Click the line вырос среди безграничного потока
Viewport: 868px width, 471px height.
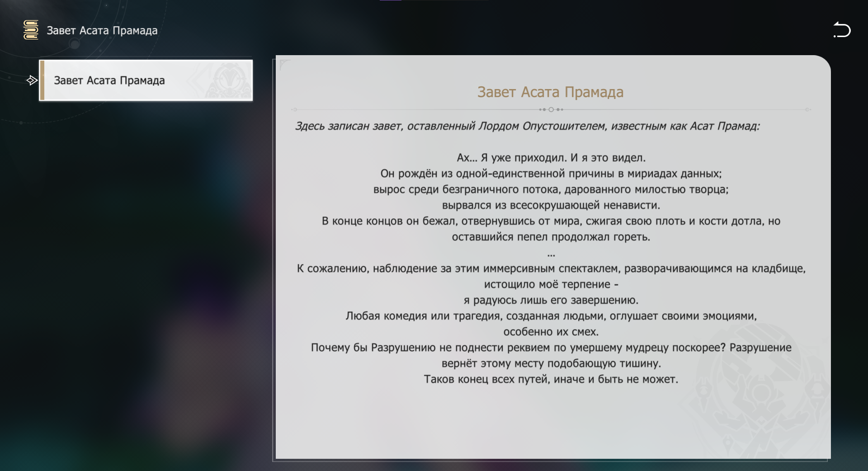tap(551, 189)
